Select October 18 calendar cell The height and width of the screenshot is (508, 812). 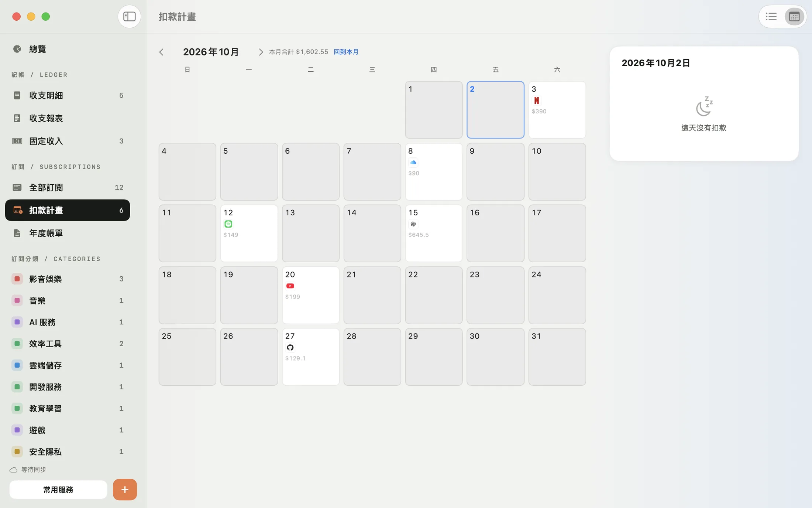click(x=187, y=295)
